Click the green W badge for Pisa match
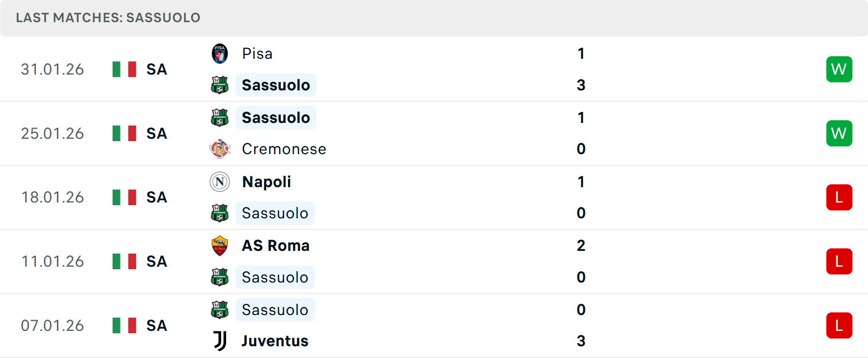The width and height of the screenshot is (868, 358). 839,69
